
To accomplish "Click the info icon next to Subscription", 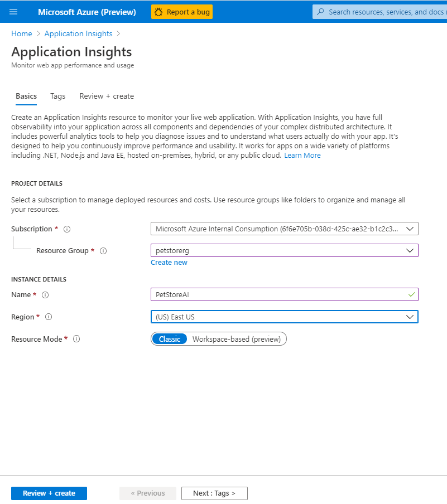I will tap(66, 229).
